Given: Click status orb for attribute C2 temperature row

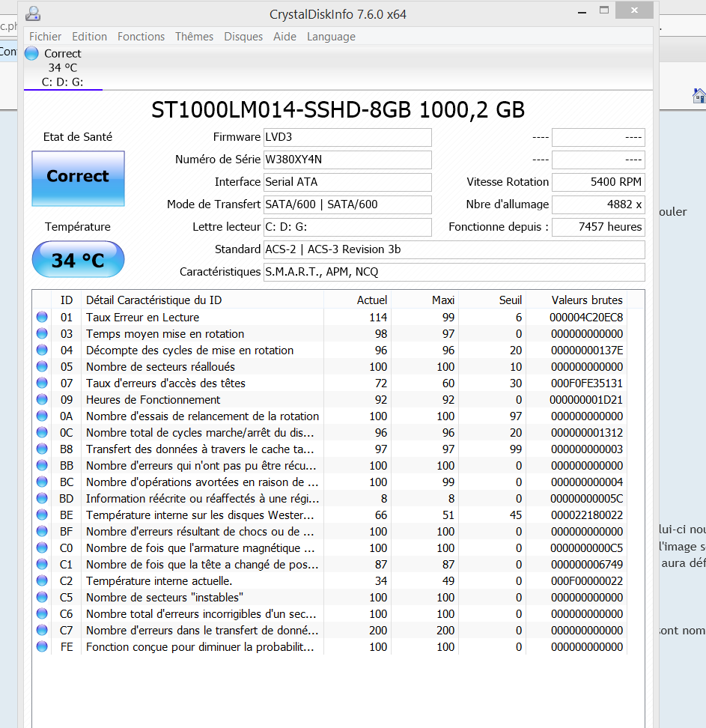Looking at the screenshot, I should pyautogui.click(x=42, y=581).
